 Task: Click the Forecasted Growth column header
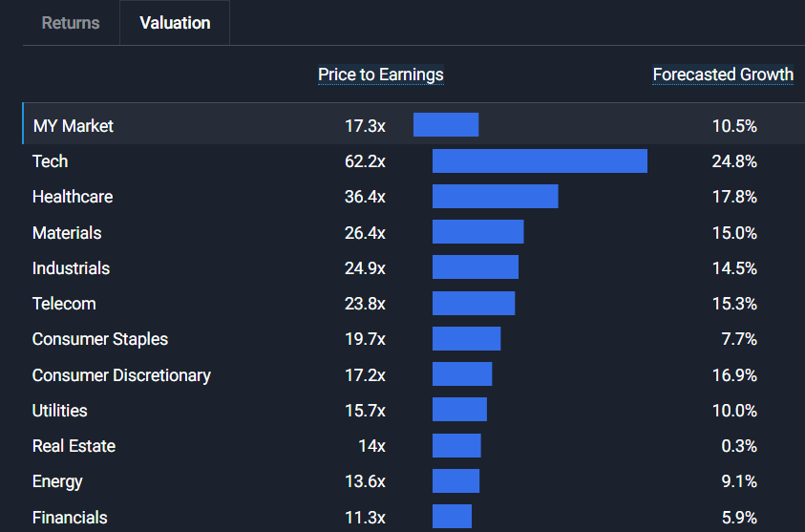point(723,74)
